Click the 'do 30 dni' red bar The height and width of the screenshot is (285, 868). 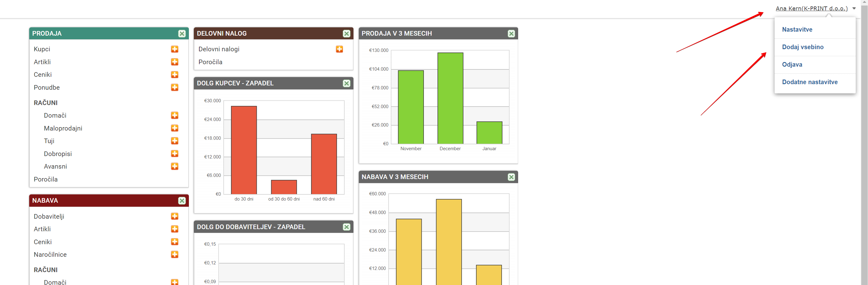pos(244,150)
